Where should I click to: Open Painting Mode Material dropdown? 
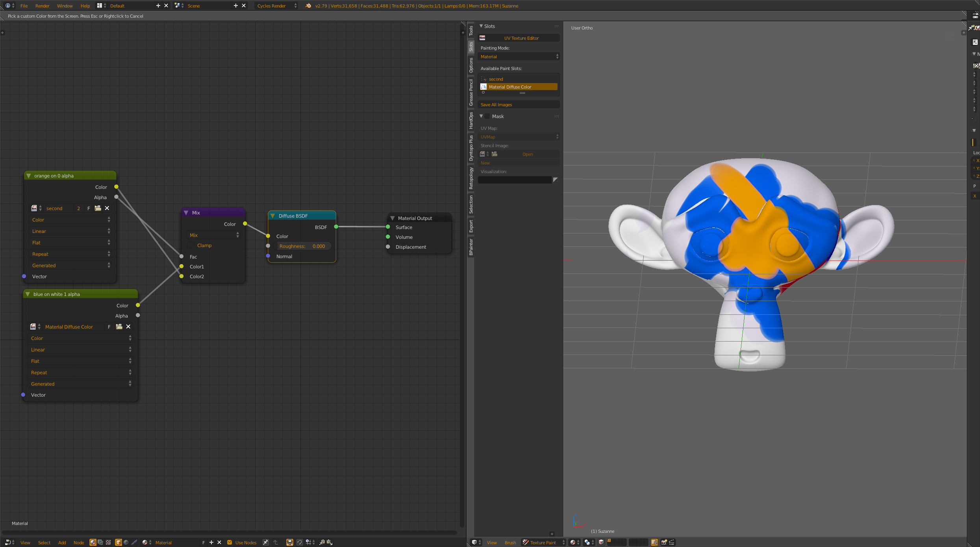[x=519, y=57]
